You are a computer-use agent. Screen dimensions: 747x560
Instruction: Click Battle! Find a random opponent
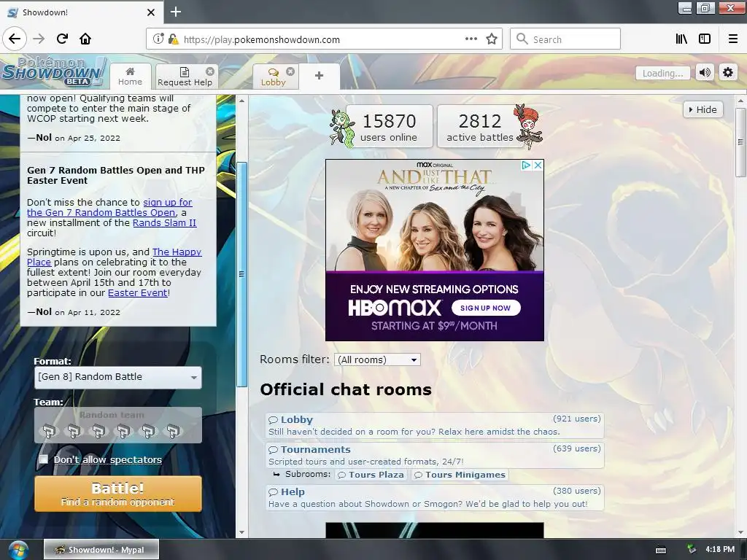118,494
